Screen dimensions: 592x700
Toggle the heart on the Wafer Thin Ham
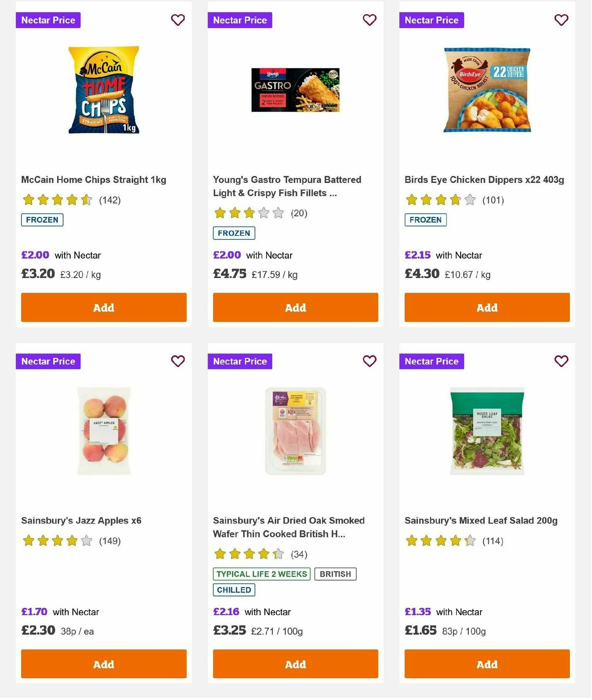click(370, 361)
